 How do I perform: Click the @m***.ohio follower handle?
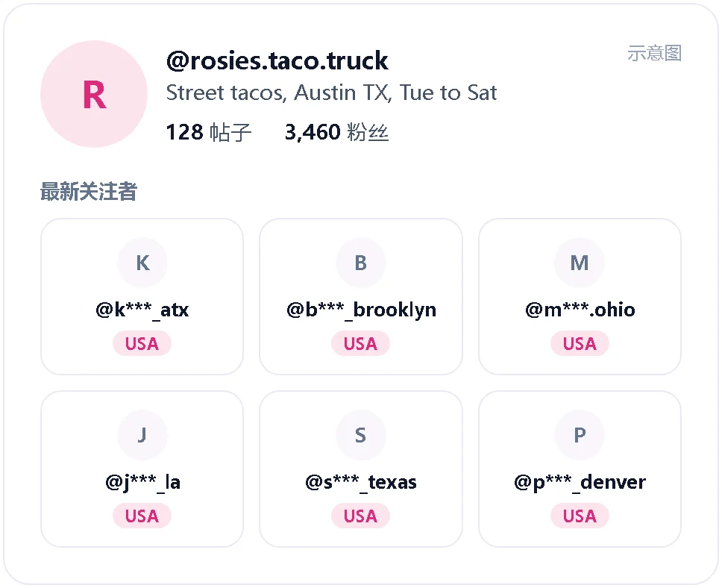point(580,310)
